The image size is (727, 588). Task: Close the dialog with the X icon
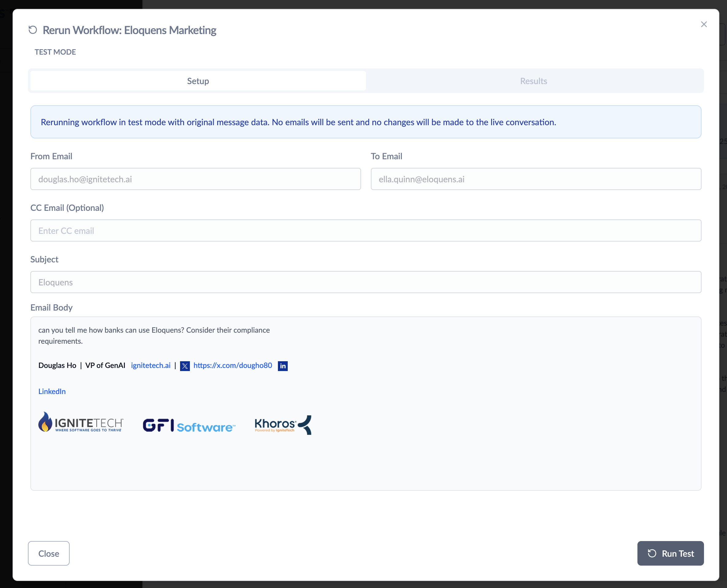click(x=704, y=24)
